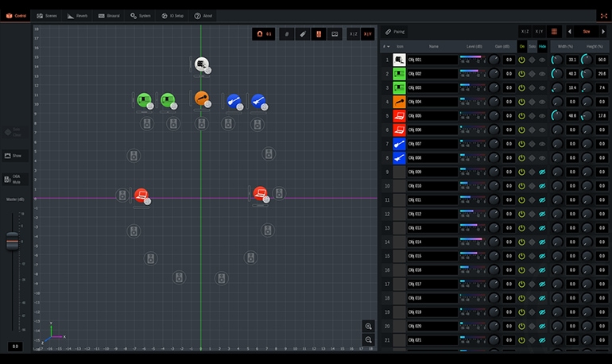Click the Master volume fader handle

tap(13, 242)
